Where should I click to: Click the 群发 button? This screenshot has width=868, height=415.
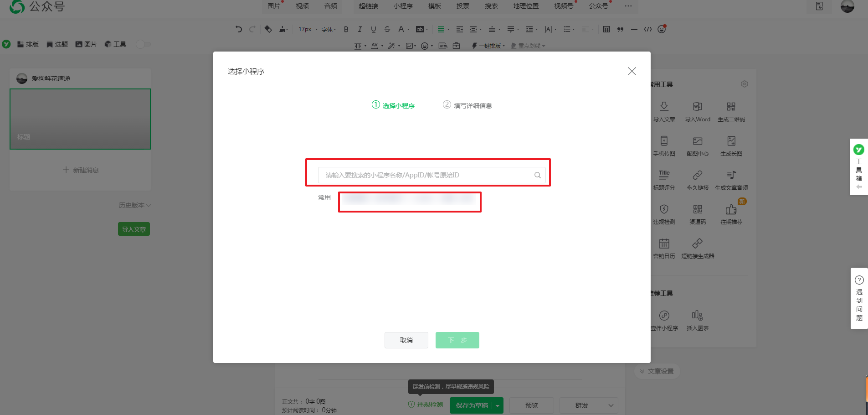coord(582,405)
